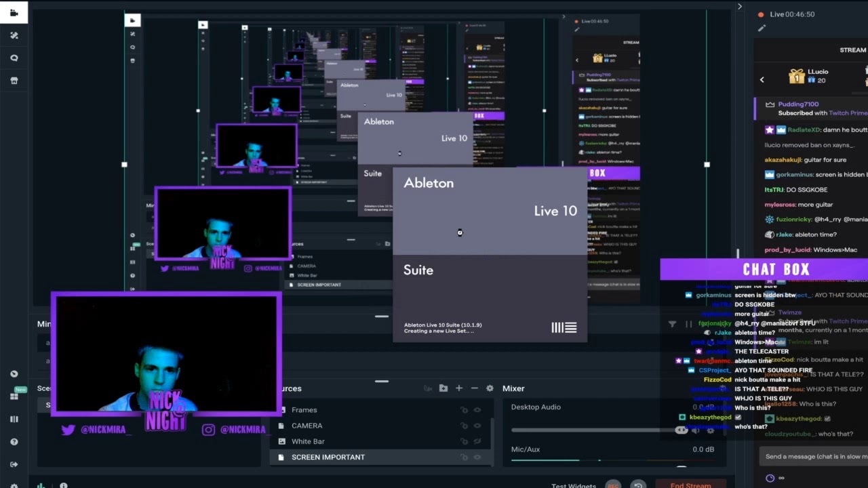Image resolution: width=868 pixels, height=488 pixels.
Task: Click RadiateXD's username in chat
Action: [x=804, y=129]
